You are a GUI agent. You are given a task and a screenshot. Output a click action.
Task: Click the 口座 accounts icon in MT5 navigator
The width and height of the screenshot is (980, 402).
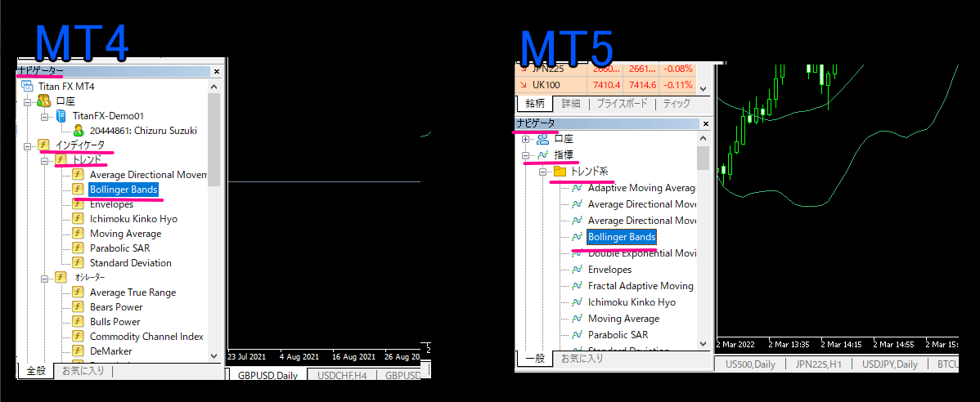coord(542,139)
